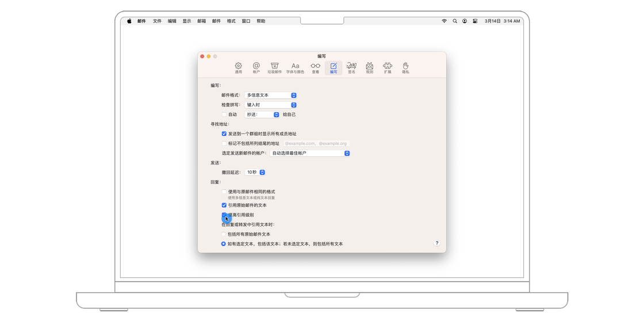Open the 帮助 menu

point(261,21)
